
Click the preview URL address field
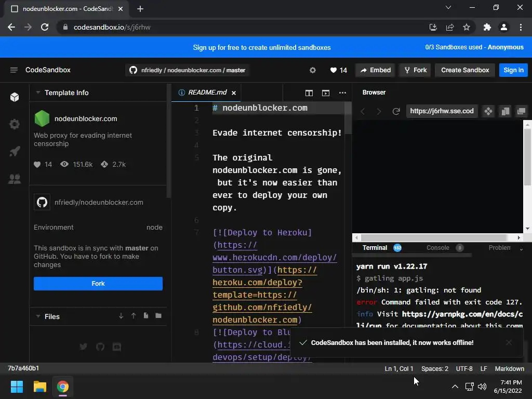point(442,111)
